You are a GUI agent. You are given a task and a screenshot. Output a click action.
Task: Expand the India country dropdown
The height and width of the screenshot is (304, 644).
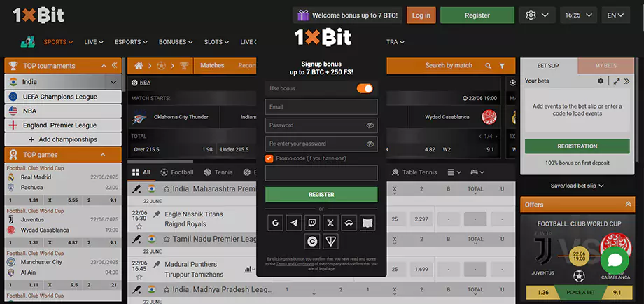pyautogui.click(x=113, y=82)
